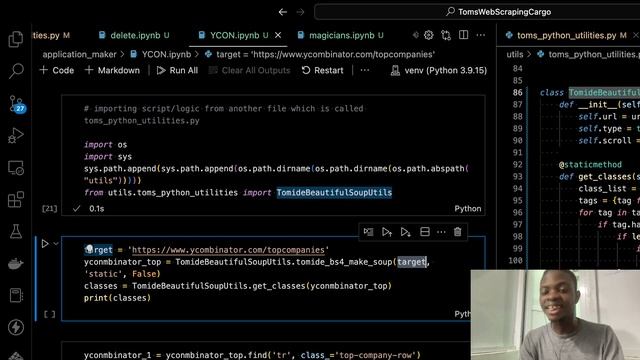Delete the cell with trash icon
This screenshot has height=360, width=640.
458,232
